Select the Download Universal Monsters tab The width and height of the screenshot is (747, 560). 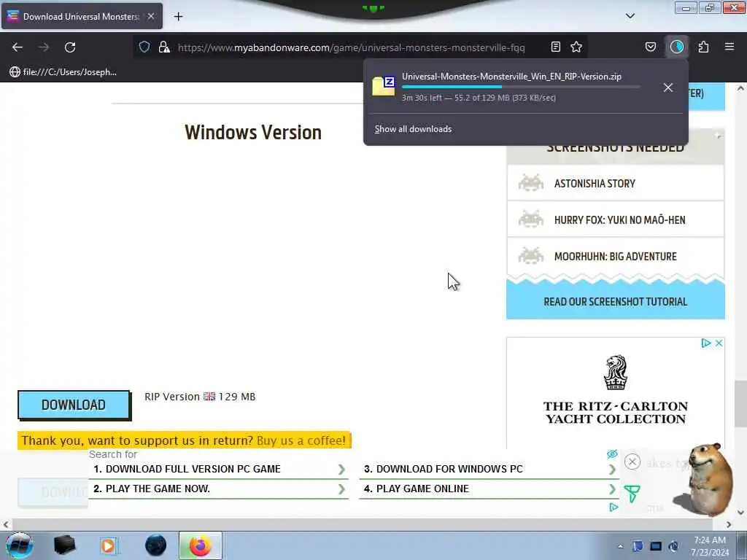coord(82,16)
